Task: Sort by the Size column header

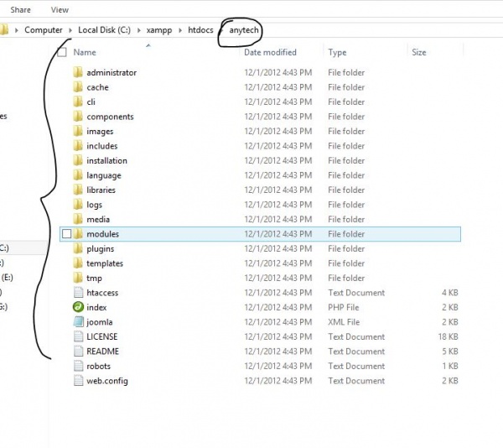Action: click(419, 52)
